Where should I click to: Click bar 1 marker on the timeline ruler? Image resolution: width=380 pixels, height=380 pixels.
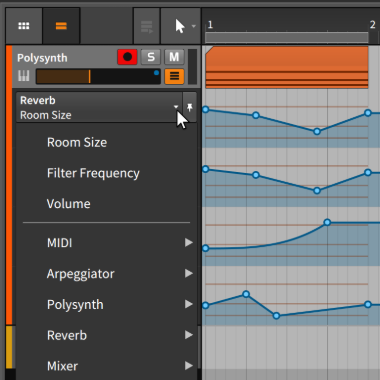[x=210, y=25]
